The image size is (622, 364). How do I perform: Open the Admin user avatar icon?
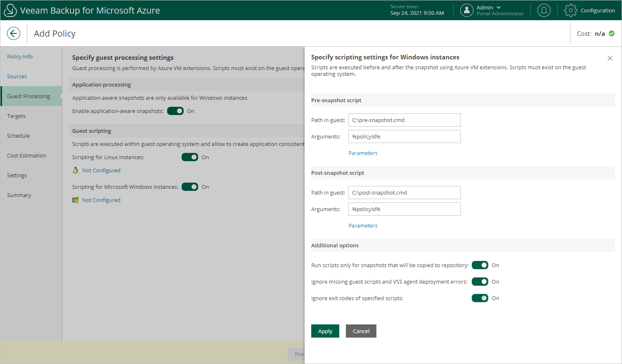coord(467,10)
